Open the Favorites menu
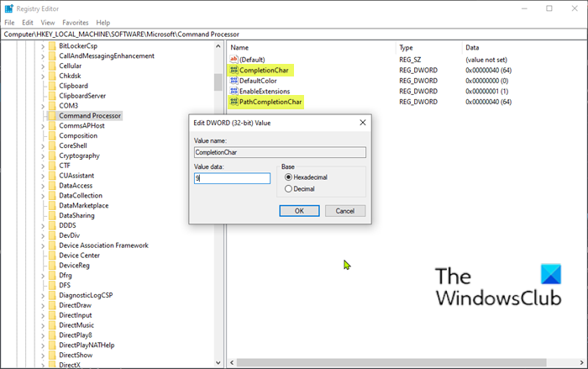 point(76,23)
